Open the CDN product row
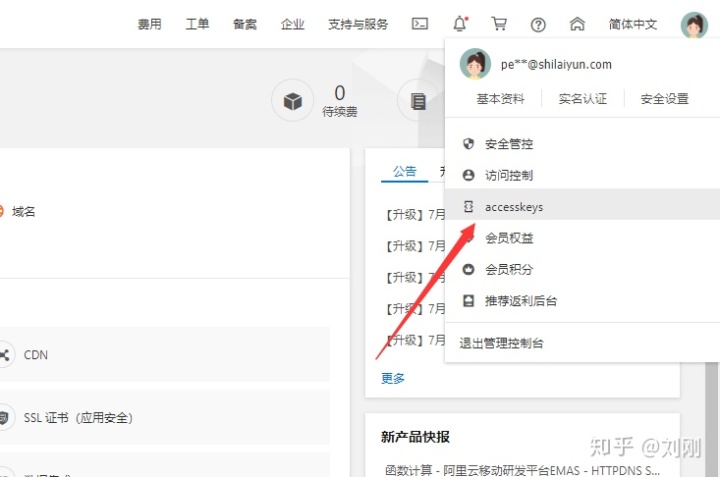Screen dimensions: 720x477 165,354
